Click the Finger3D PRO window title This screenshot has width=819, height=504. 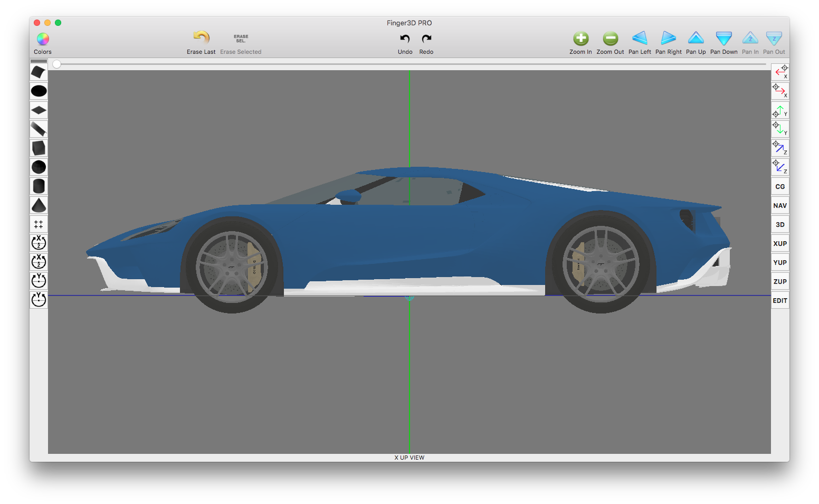tap(409, 23)
